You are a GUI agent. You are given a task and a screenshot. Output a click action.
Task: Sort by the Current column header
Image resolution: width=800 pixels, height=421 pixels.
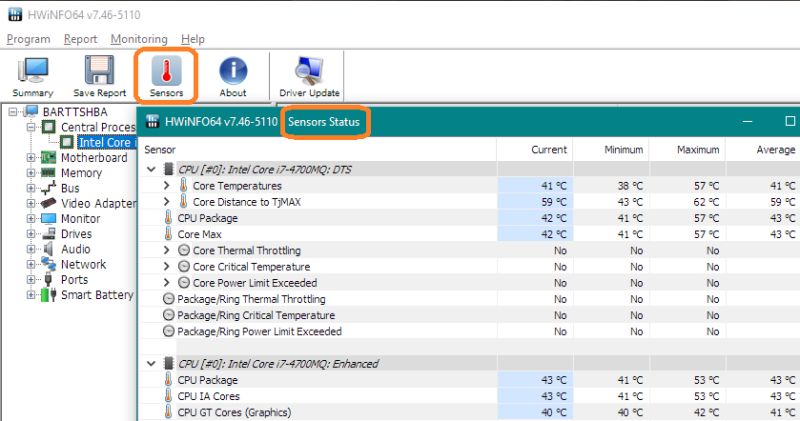[535, 150]
